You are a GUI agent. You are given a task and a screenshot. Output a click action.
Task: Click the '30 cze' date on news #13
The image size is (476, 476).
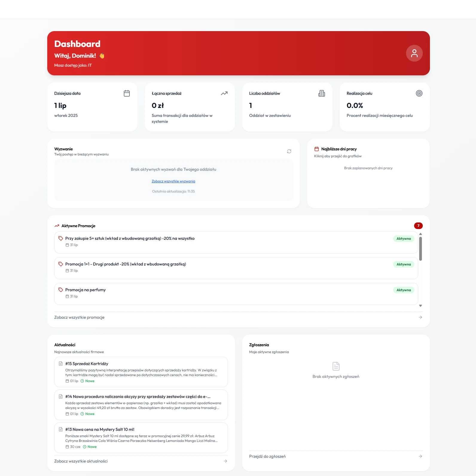75,447
